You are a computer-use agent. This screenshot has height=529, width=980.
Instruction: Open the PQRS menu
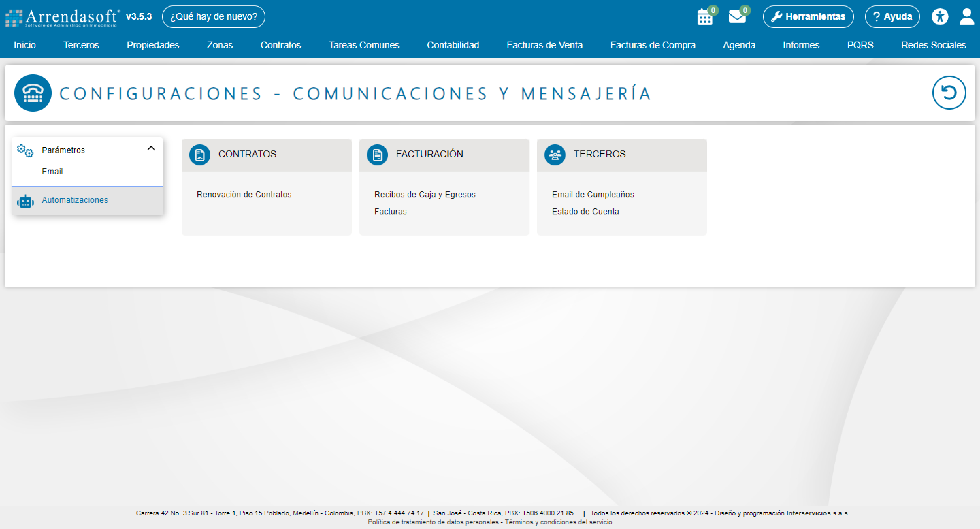click(860, 45)
